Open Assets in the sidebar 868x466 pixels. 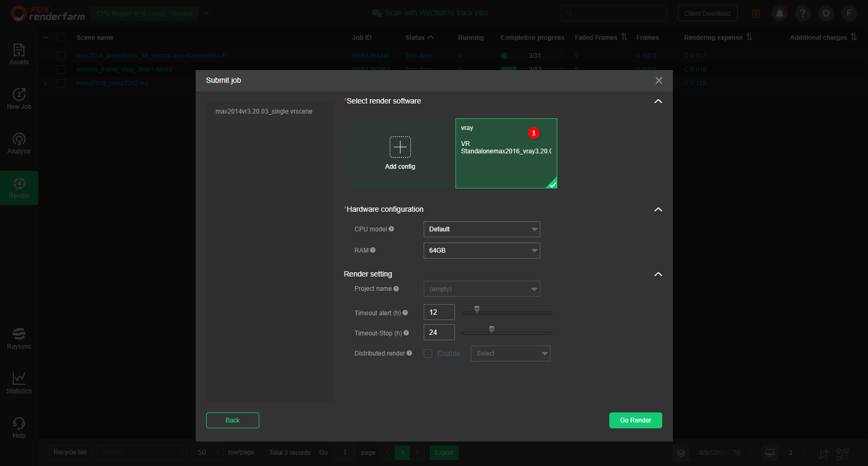19,54
